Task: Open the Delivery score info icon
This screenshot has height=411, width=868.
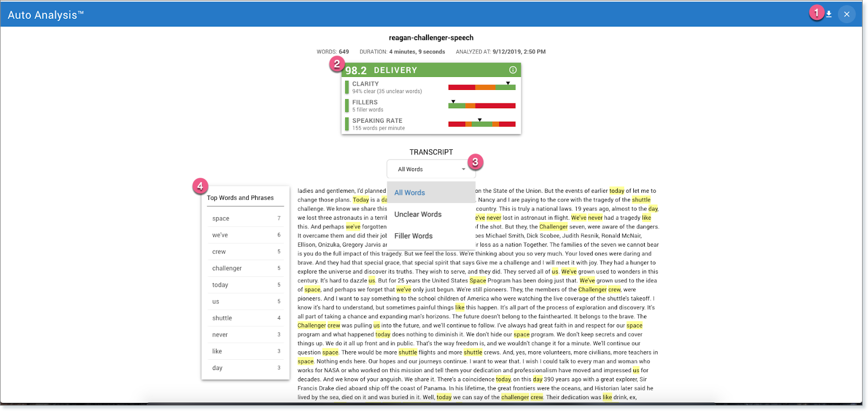Action: [x=513, y=70]
